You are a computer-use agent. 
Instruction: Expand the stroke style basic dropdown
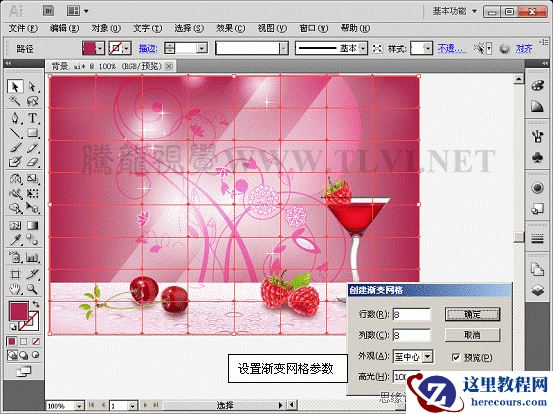pyautogui.click(x=363, y=48)
